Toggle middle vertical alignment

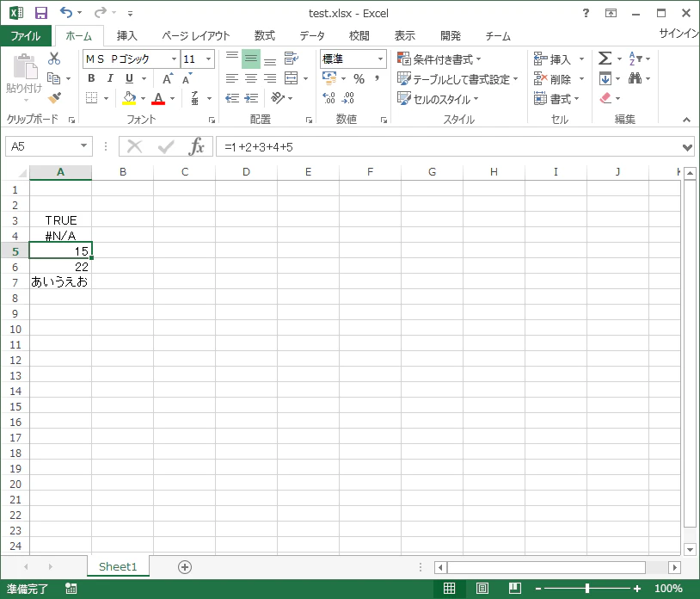coord(251,59)
